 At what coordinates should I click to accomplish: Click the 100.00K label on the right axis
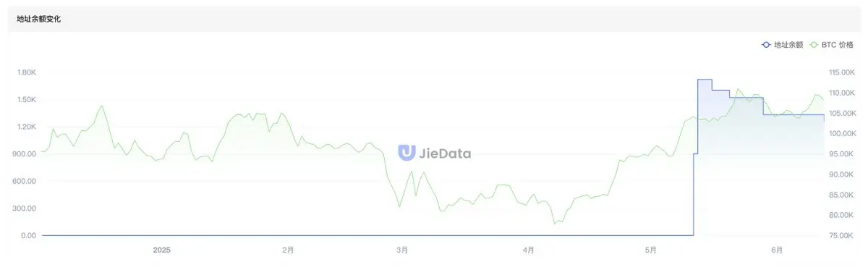(x=842, y=134)
